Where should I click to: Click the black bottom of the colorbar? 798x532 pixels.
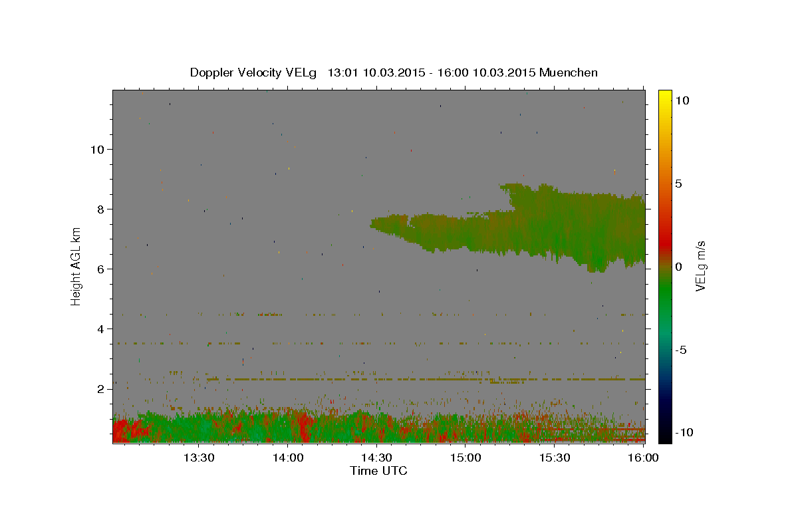(665, 436)
